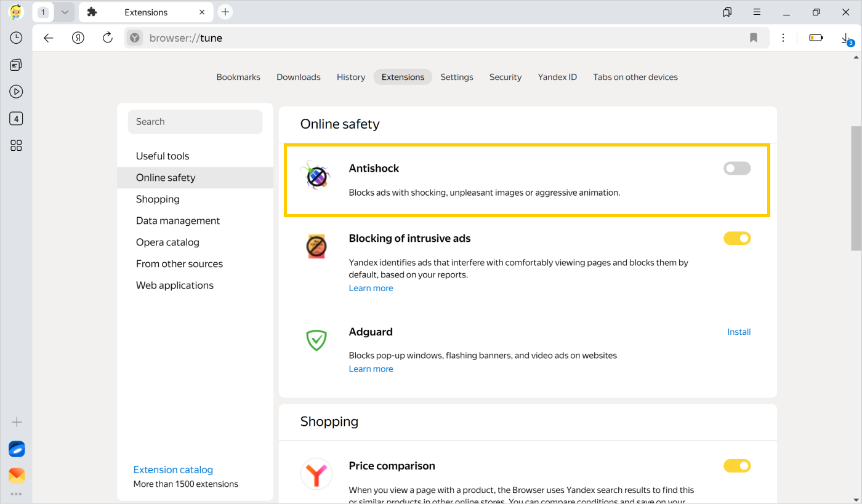
Task: Expand the tab list dropdown arrow
Action: (x=65, y=12)
